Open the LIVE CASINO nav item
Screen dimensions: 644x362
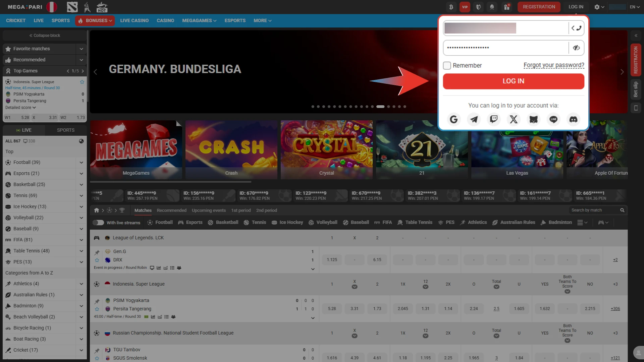[x=134, y=20]
